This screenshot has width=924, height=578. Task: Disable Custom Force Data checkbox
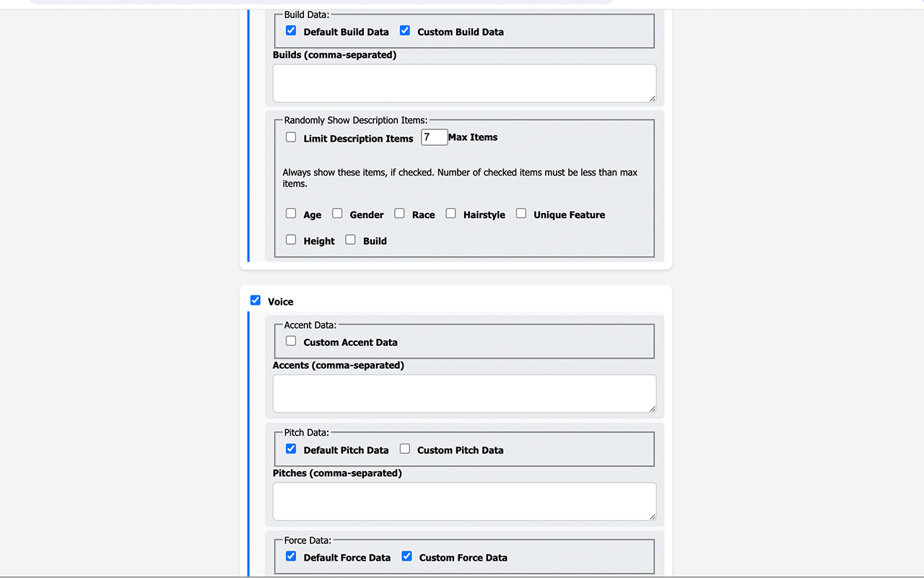(x=407, y=556)
